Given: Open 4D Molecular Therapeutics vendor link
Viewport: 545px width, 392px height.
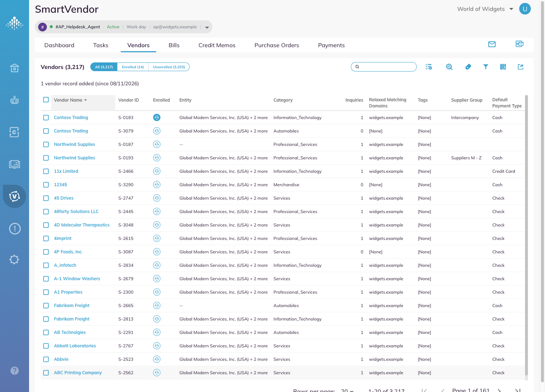Looking at the screenshot, I should click(x=82, y=225).
